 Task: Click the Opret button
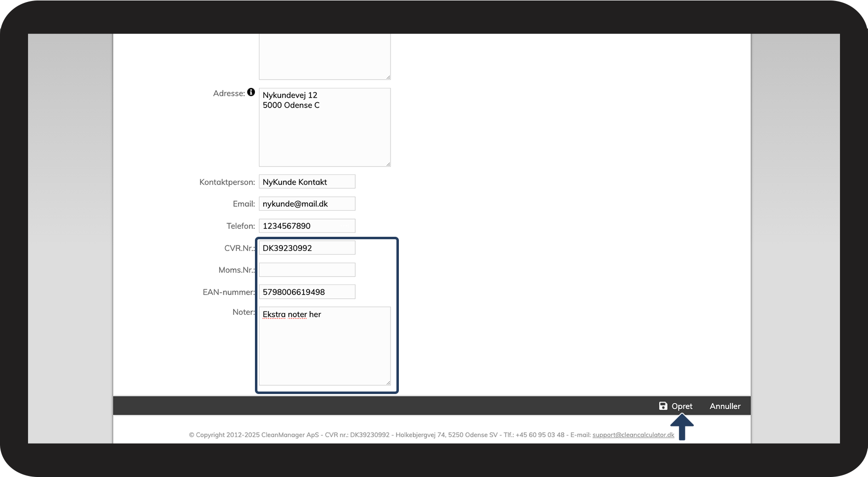click(x=676, y=406)
